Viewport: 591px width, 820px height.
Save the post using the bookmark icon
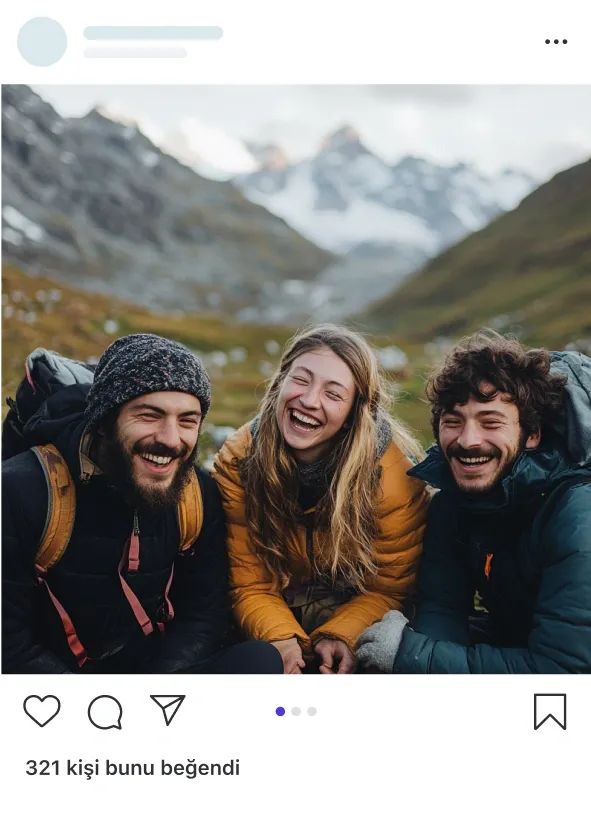(550, 711)
